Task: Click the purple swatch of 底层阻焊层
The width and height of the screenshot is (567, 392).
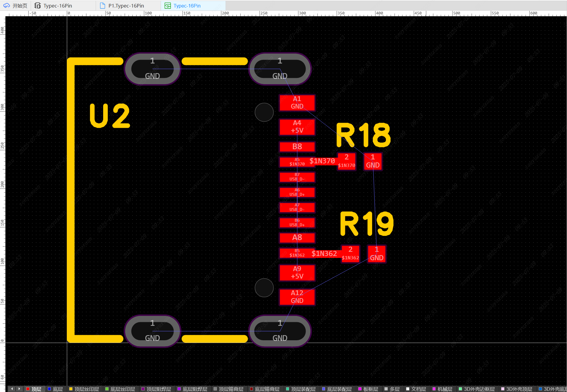Action: click(179, 389)
